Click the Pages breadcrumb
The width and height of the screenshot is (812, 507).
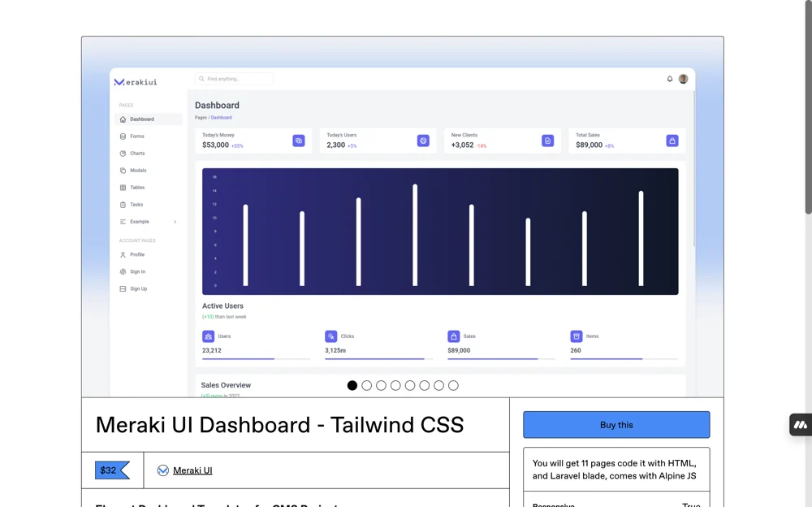(x=201, y=118)
